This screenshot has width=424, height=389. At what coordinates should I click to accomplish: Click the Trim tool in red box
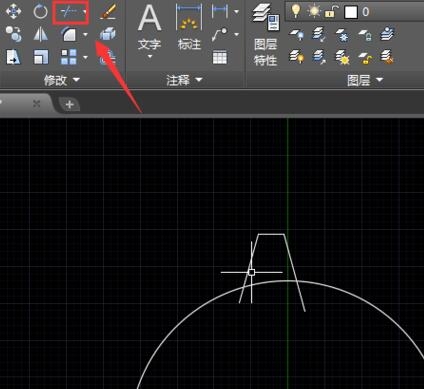tap(69, 12)
